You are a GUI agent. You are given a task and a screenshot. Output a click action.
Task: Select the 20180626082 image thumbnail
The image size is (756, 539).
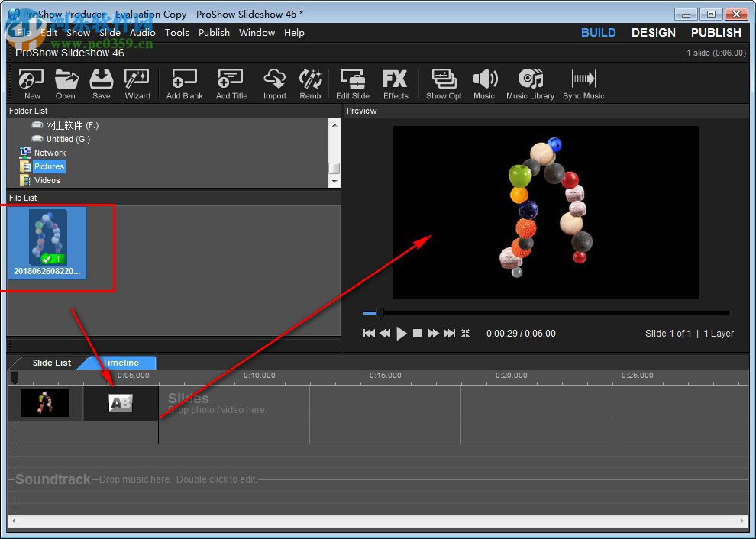click(47, 237)
